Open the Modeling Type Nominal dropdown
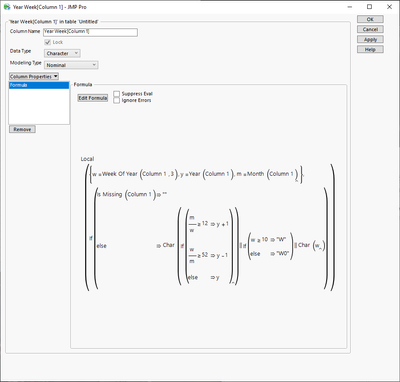 pos(71,65)
